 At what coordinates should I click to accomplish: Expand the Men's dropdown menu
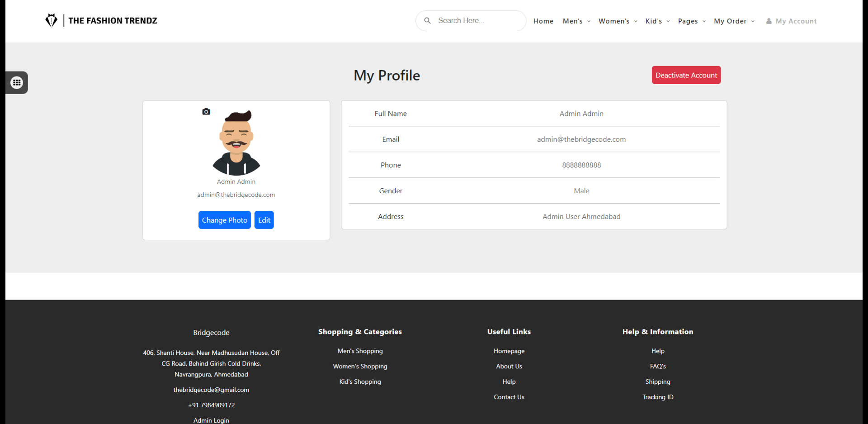(x=576, y=21)
